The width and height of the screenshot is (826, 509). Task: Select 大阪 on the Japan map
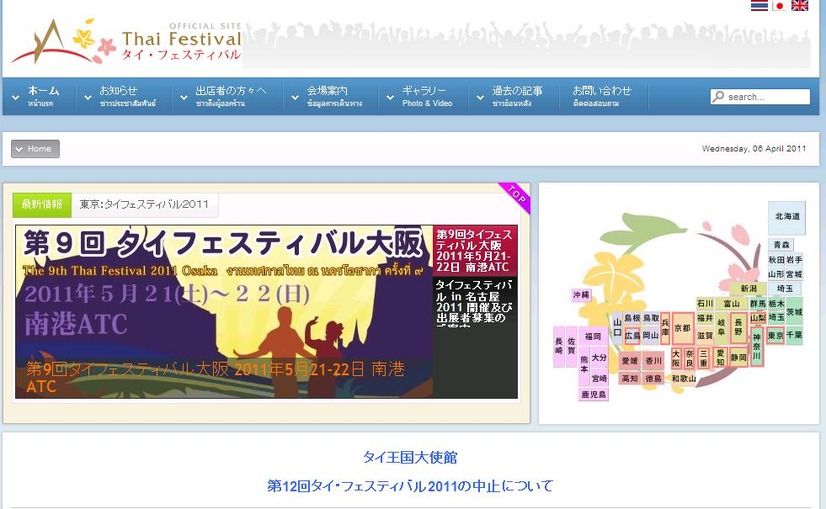[676, 358]
